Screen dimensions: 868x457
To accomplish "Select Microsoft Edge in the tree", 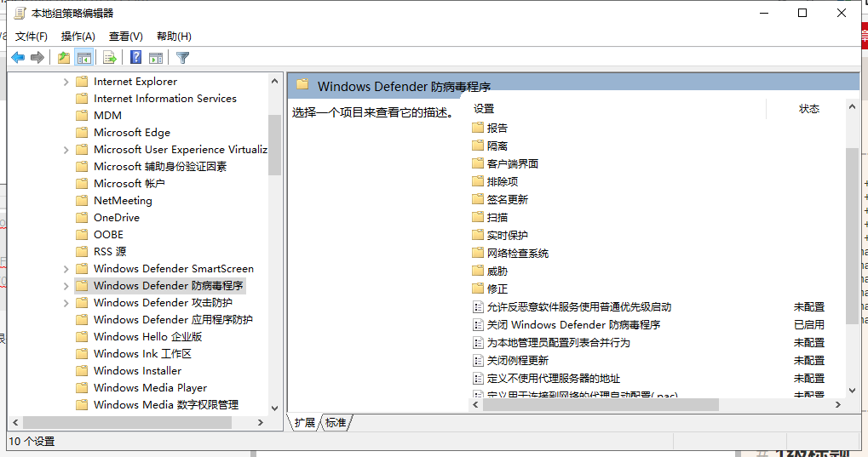I will (x=132, y=132).
